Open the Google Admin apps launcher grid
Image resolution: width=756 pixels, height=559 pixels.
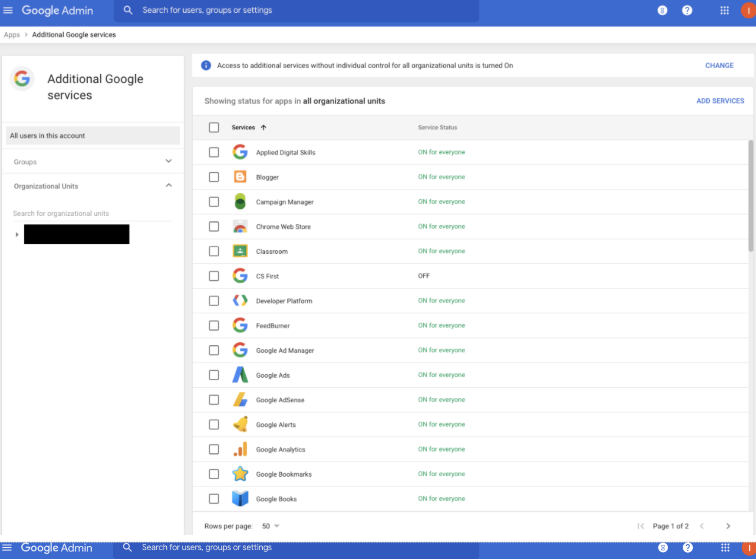(724, 10)
